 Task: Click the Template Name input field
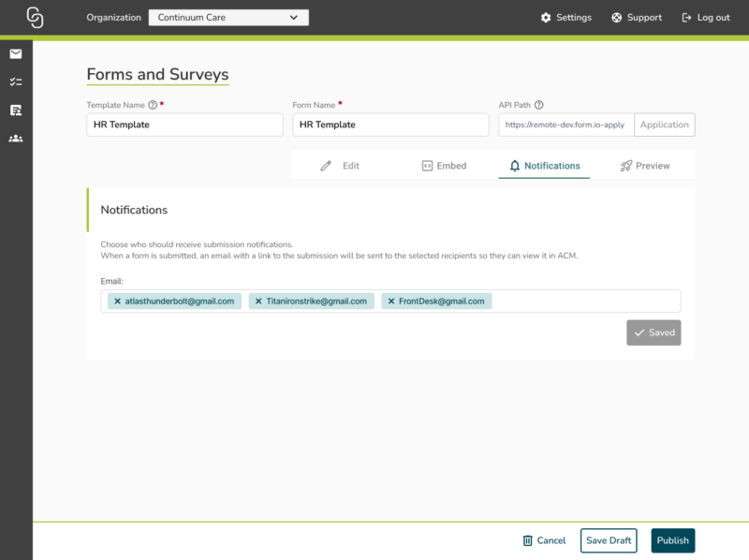pos(184,125)
